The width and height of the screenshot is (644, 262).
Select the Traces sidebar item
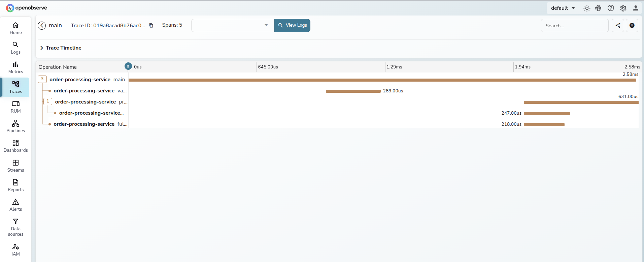pos(15,87)
